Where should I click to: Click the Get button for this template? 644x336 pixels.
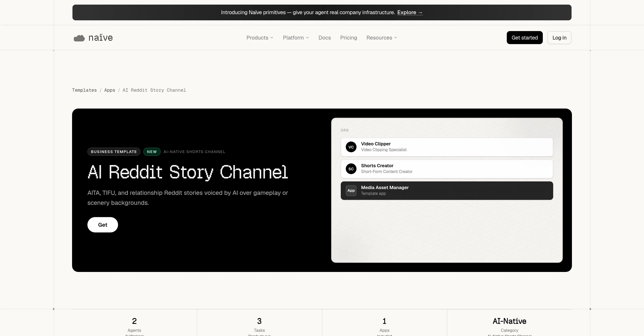click(103, 225)
